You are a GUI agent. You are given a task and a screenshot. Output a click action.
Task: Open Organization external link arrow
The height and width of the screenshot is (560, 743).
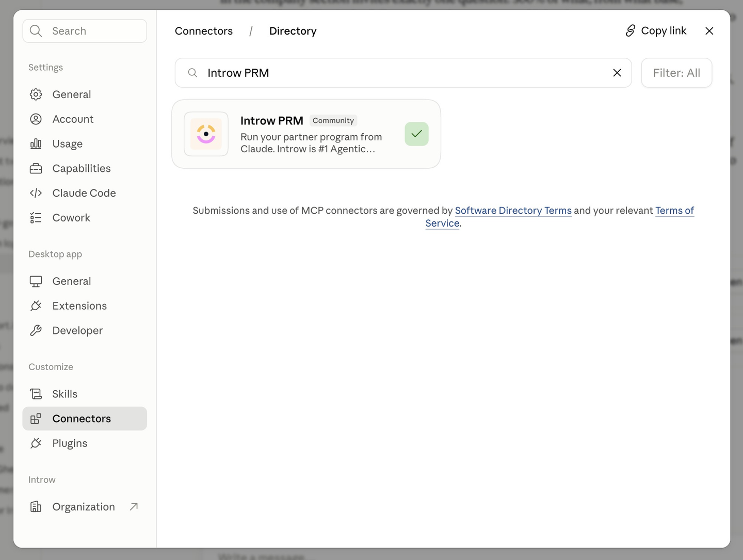tap(134, 507)
